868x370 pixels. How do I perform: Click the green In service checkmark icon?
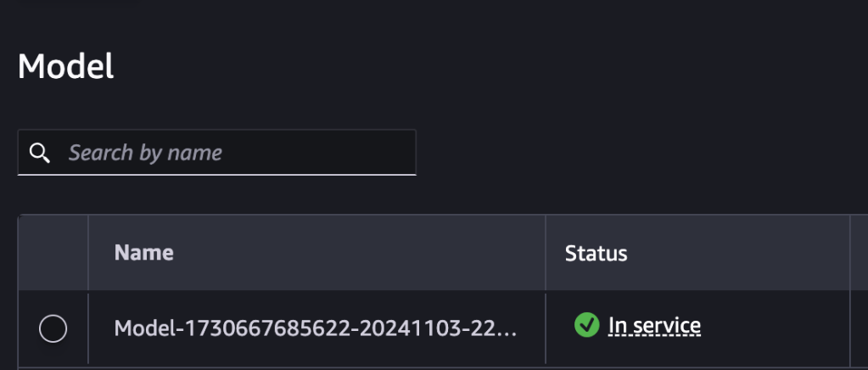586,325
